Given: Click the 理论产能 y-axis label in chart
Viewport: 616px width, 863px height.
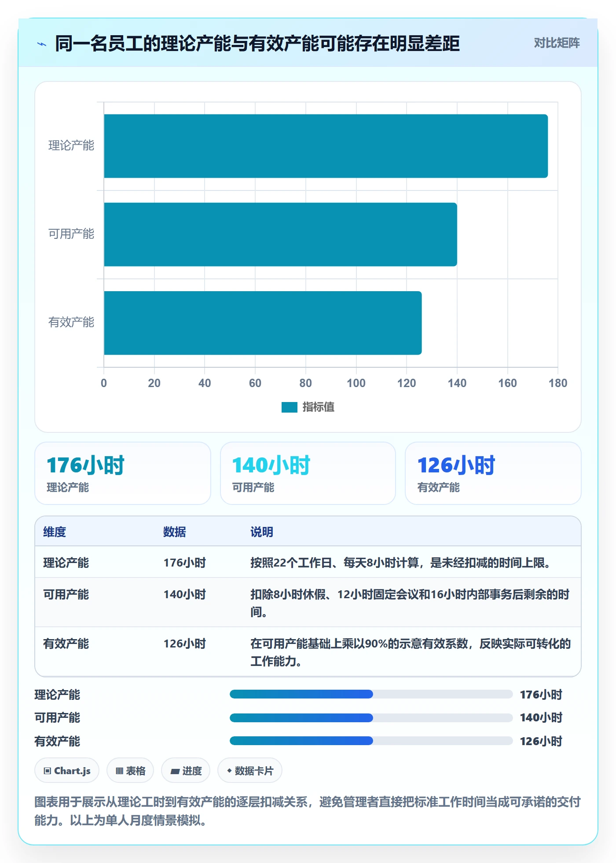Looking at the screenshot, I should point(71,146).
